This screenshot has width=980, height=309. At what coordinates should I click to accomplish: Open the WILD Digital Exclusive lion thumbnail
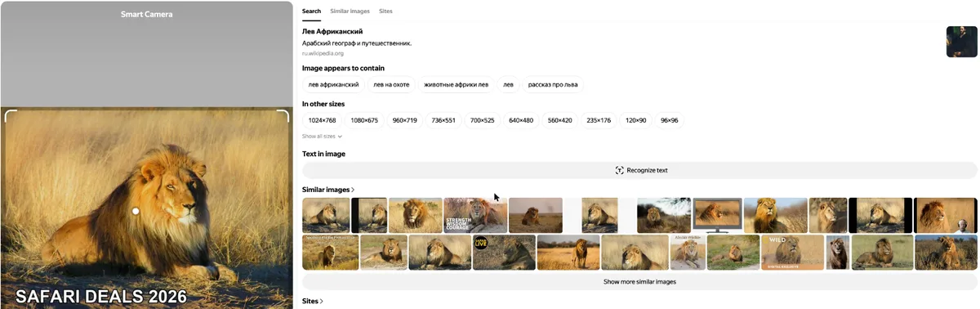click(x=792, y=253)
